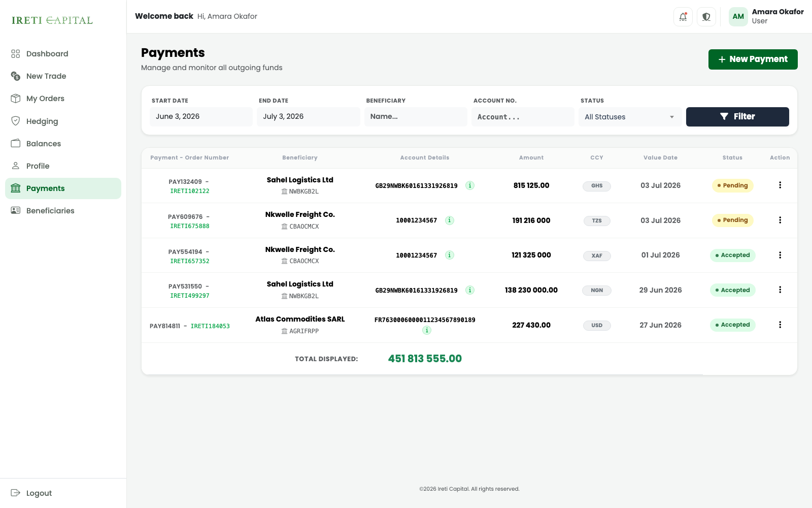This screenshot has height=508, width=812.
Task: Go to Dashboard in sidebar
Action: click(x=63, y=54)
